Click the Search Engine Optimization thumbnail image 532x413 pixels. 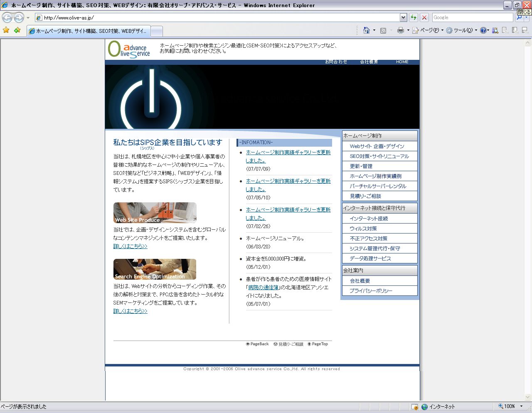155,269
